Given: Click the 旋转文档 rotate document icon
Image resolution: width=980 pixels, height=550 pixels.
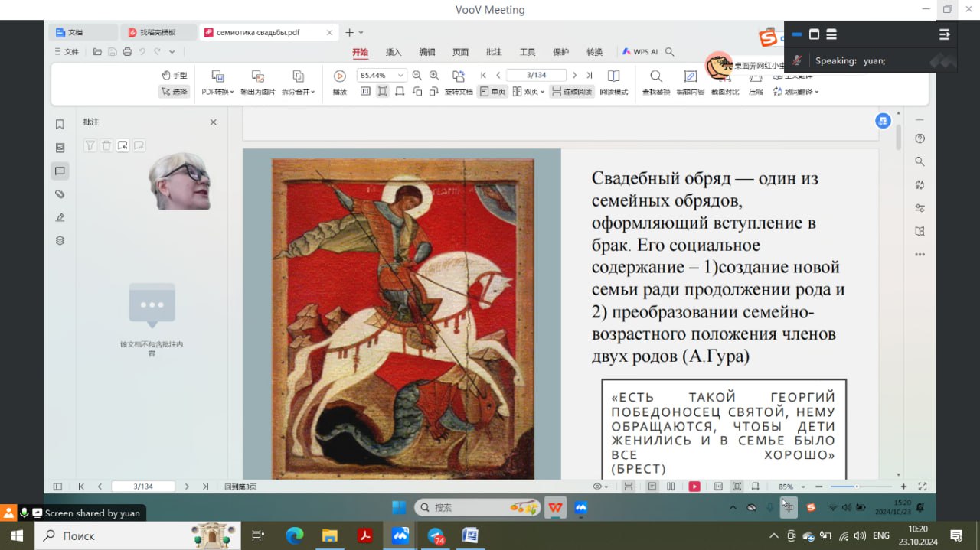Looking at the screenshot, I should point(459,83).
